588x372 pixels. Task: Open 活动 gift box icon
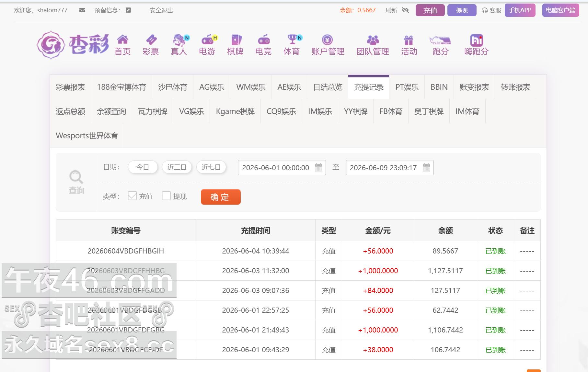(409, 40)
